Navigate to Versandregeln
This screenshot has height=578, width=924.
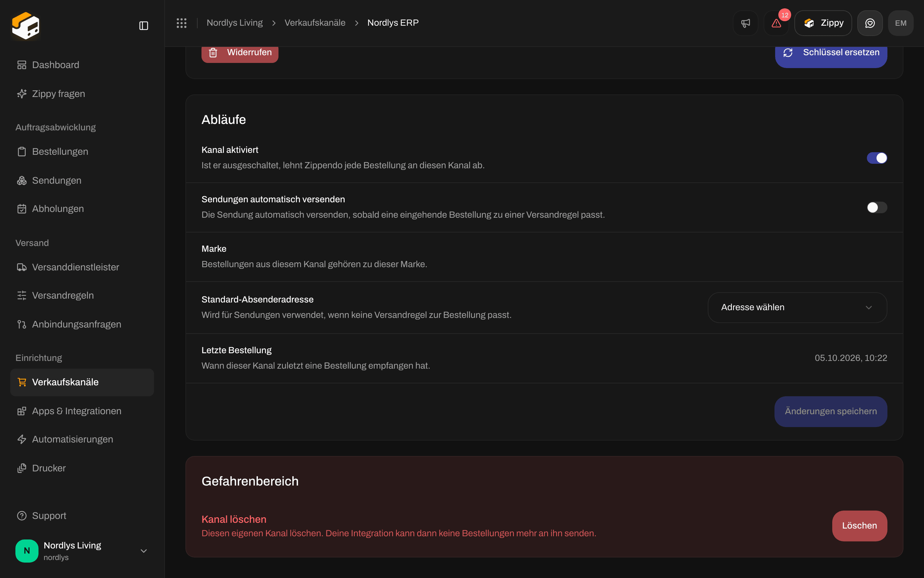click(82, 295)
